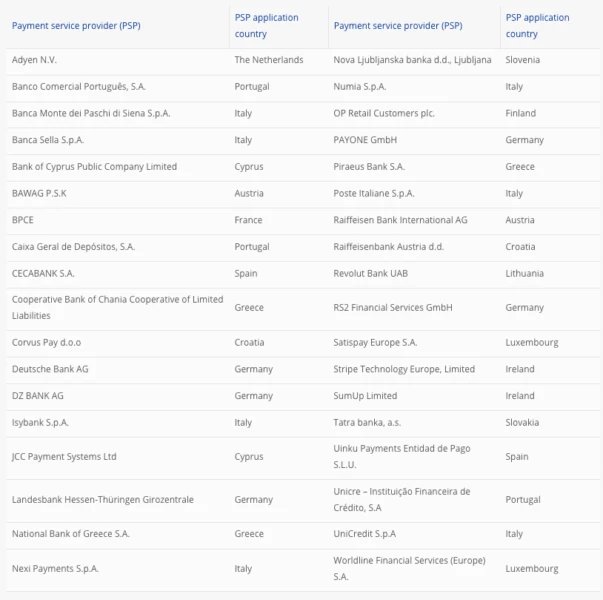Click the right 'PSP application country' column header
Image resolution: width=603 pixels, height=600 pixels.
coord(537,26)
